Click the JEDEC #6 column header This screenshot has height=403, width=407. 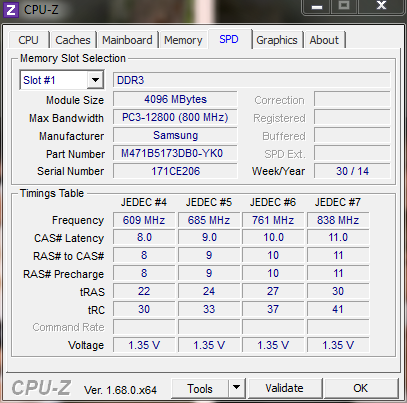click(x=273, y=202)
